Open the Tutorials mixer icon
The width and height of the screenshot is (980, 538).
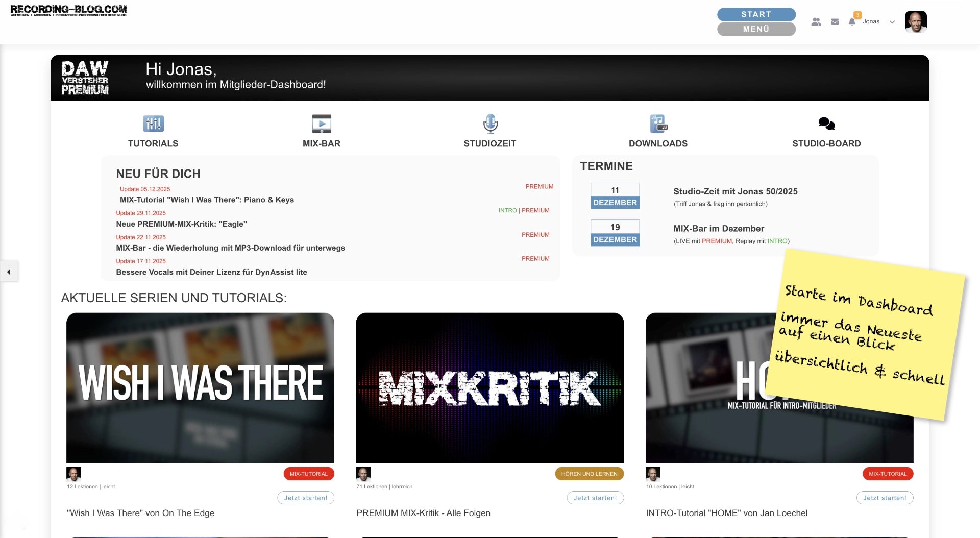(x=153, y=124)
